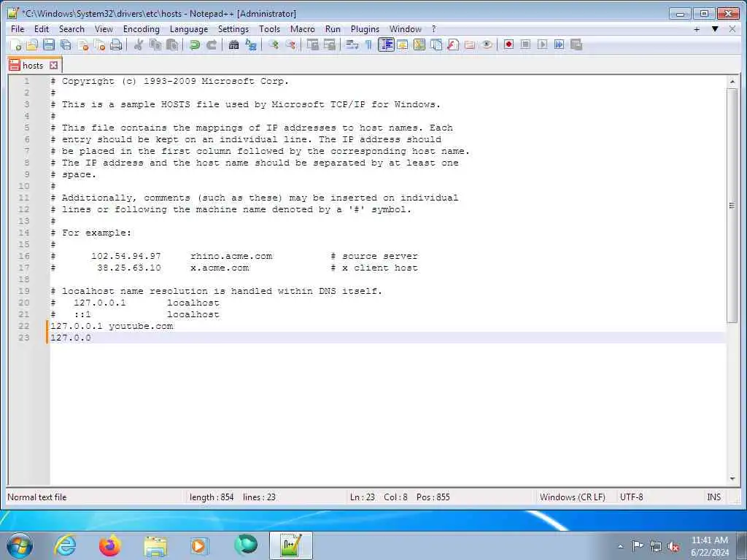Open the Folder as Workspace icon
The width and height of the screenshot is (747, 560).
[x=470, y=44]
